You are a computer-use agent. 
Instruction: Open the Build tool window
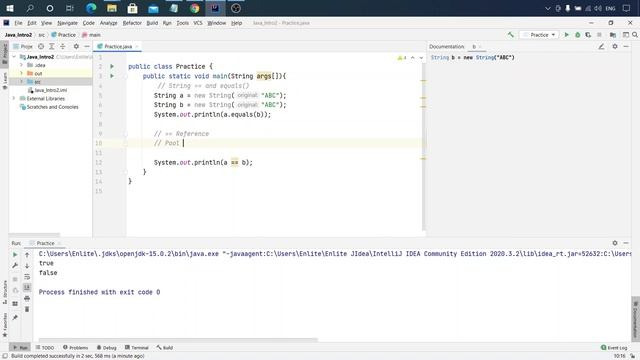pos(165,348)
